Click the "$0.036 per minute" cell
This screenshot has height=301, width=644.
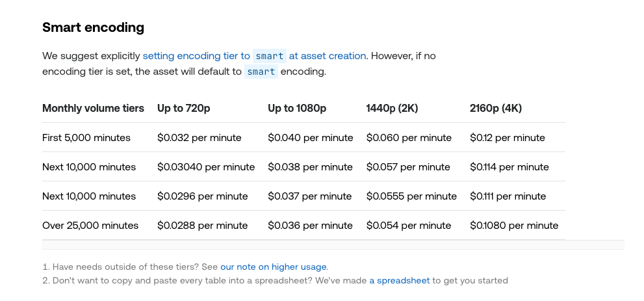(x=310, y=226)
